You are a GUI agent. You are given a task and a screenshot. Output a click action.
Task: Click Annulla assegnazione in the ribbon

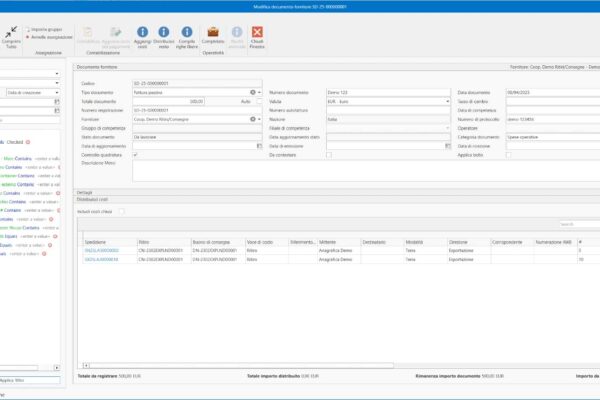52,37
